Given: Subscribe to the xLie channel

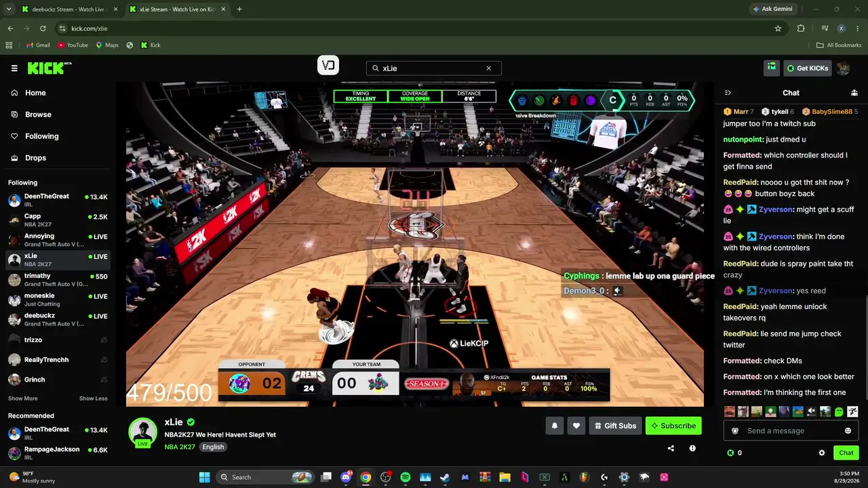Looking at the screenshot, I should (x=673, y=426).
